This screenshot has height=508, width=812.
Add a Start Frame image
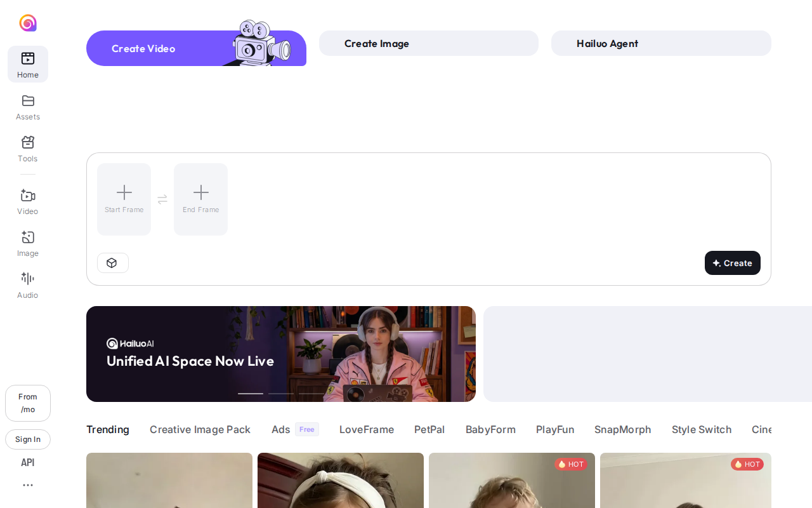pyautogui.click(x=124, y=199)
